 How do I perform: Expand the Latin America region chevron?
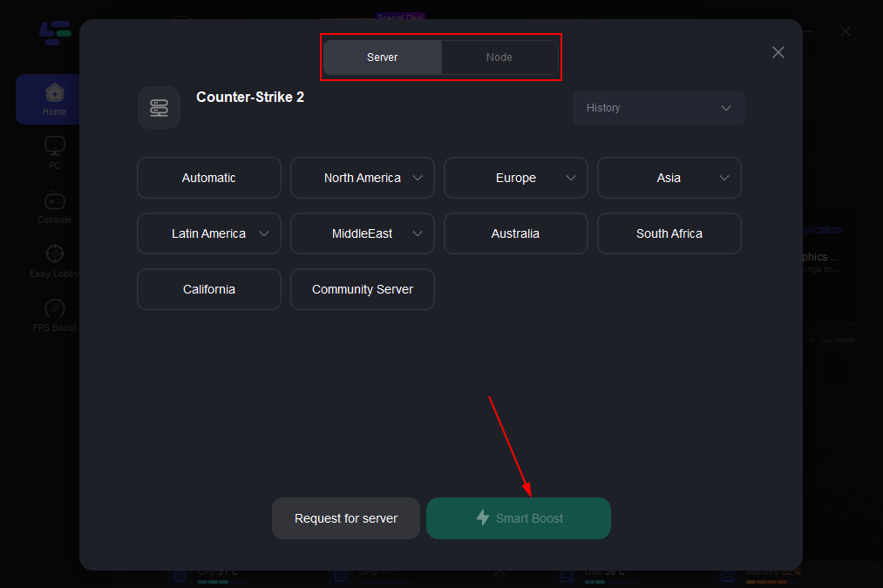pos(264,233)
